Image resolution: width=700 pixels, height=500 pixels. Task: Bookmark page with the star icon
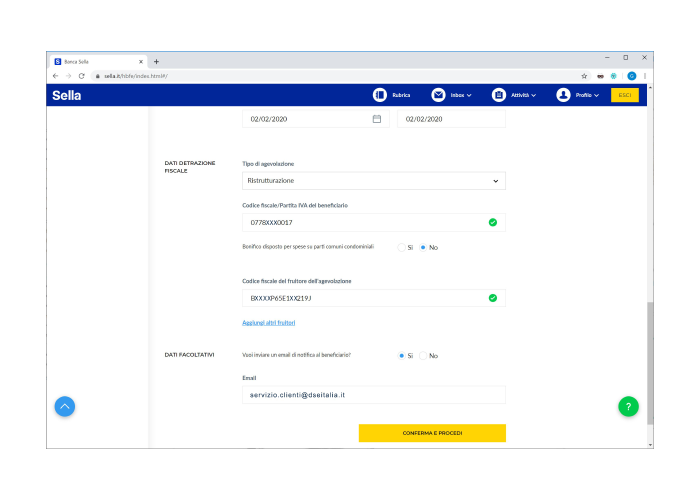coord(584,76)
